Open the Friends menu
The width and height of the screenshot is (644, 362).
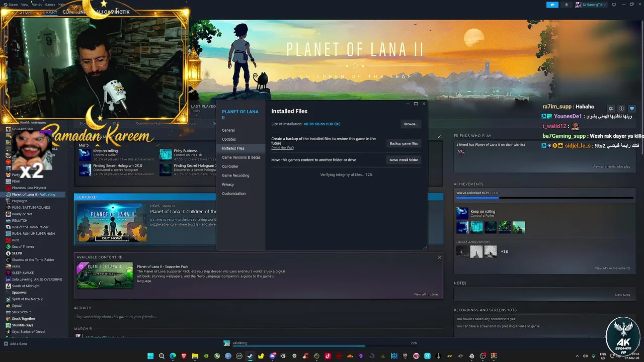coord(37,5)
